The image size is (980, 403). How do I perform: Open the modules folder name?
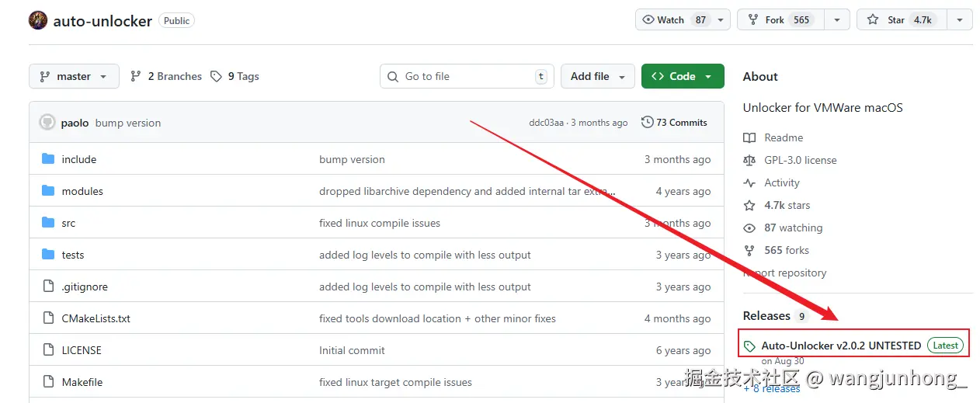coord(82,191)
